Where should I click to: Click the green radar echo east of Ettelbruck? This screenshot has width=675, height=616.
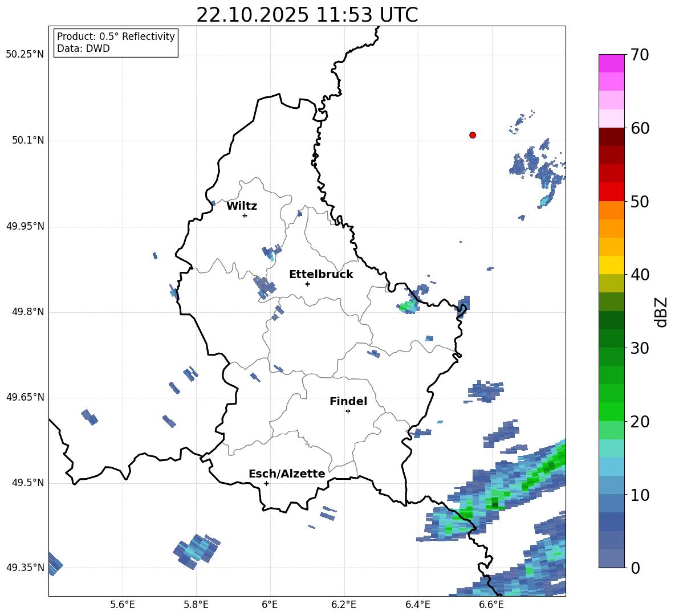coord(408,307)
